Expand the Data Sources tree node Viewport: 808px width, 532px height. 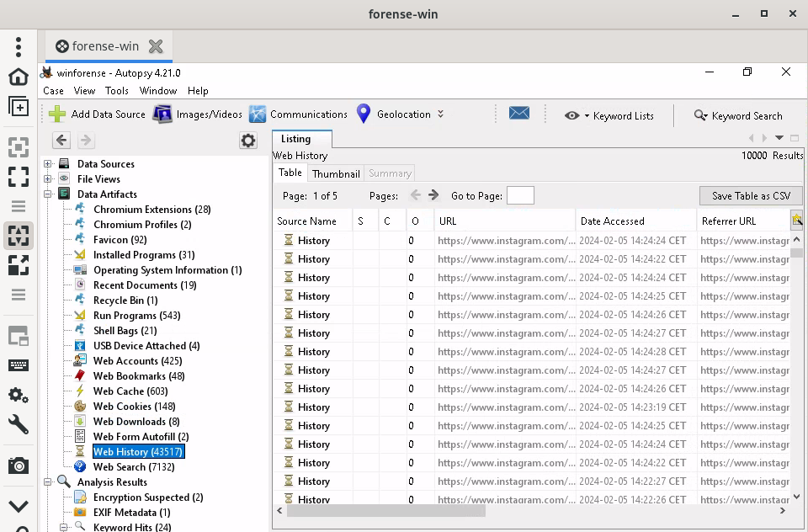click(48, 164)
